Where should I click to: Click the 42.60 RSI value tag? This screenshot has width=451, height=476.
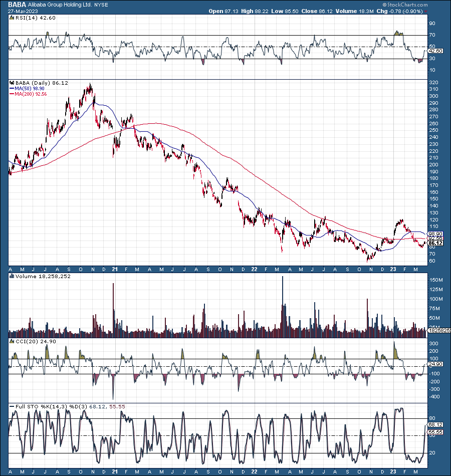coord(435,51)
